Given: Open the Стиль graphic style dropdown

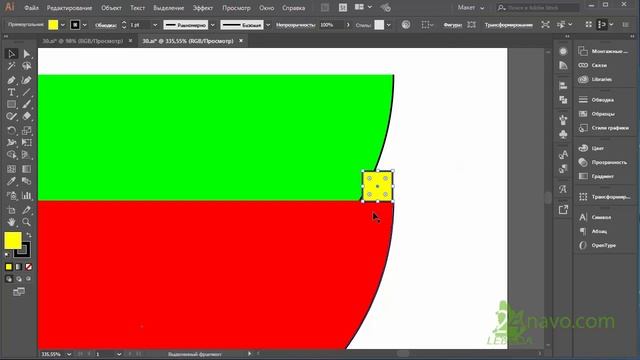Looking at the screenshot, I should 388,25.
